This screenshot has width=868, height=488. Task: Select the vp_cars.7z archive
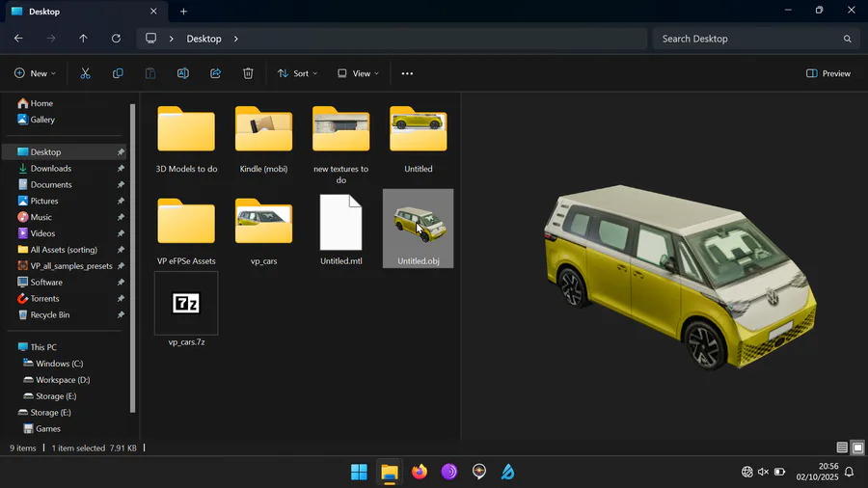(x=186, y=310)
